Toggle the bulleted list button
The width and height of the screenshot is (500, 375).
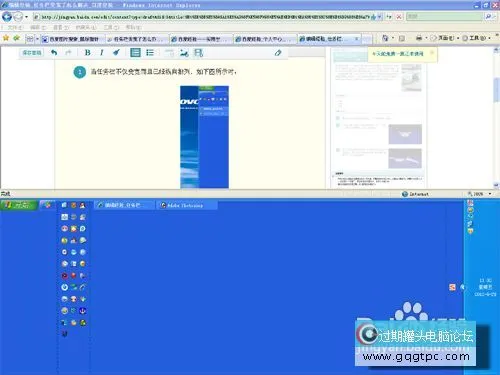[x=150, y=52]
